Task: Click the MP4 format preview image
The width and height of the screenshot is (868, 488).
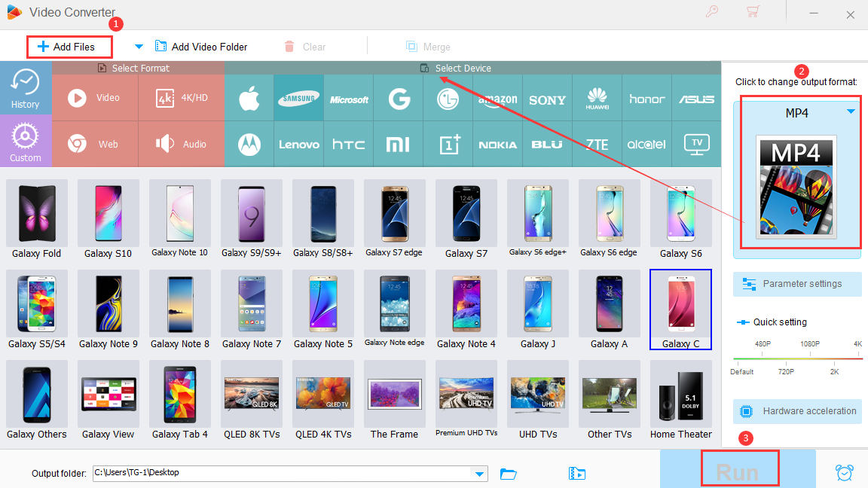Action: pos(796,187)
